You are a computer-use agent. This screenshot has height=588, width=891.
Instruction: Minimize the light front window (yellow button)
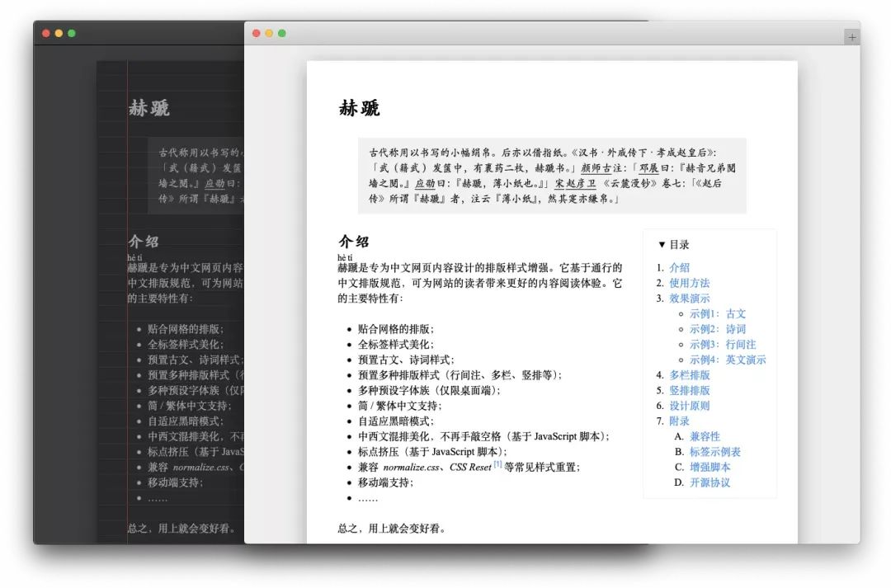pyautogui.click(x=269, y=34)
